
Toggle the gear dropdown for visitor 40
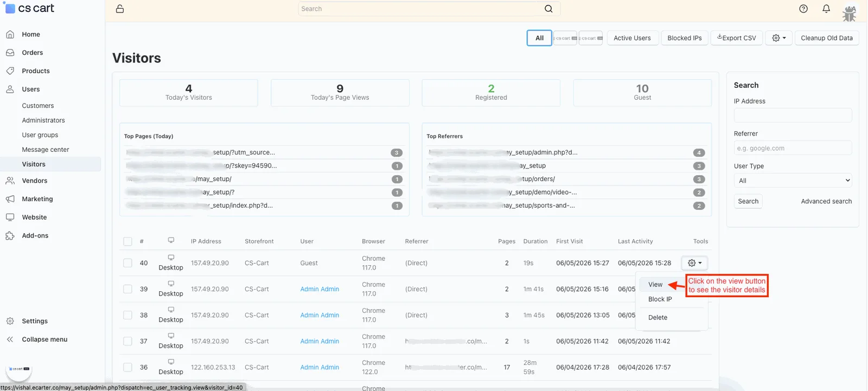(695, 263)
